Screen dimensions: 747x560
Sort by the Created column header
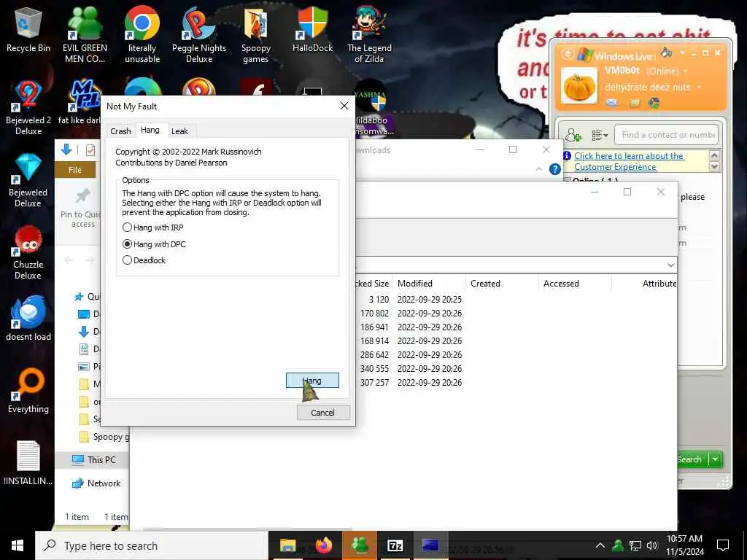click(502, 284)
